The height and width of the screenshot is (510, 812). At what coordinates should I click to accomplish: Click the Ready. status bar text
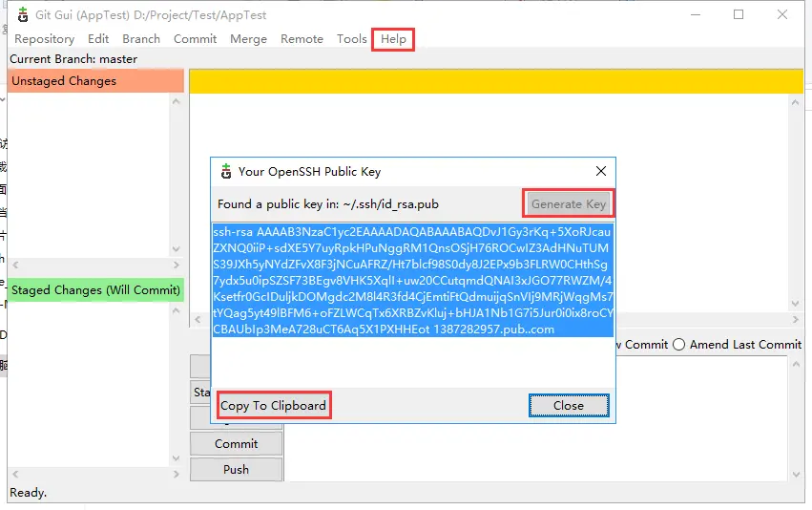pyautogui.click(x=28, y=493)
